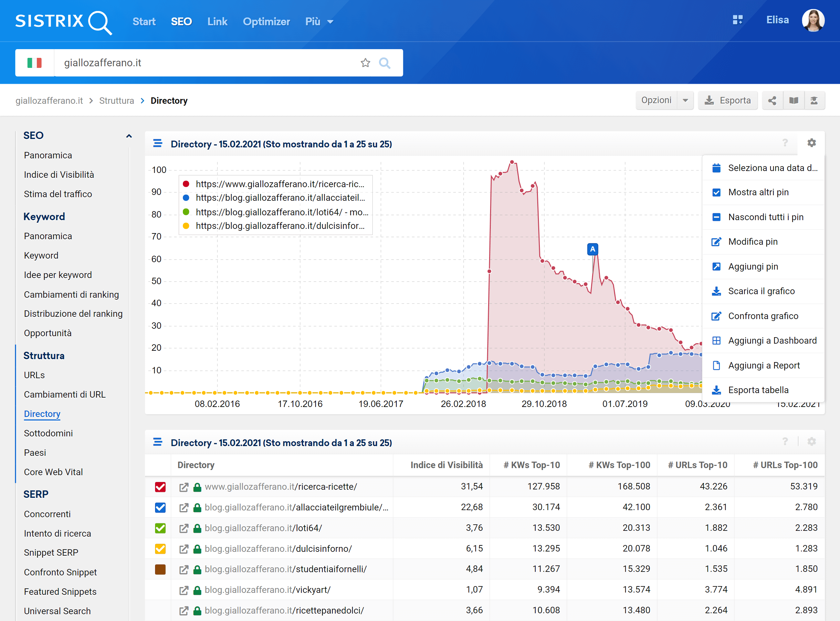Open Indice di Visibilità sidebar link

pos(59,175)
